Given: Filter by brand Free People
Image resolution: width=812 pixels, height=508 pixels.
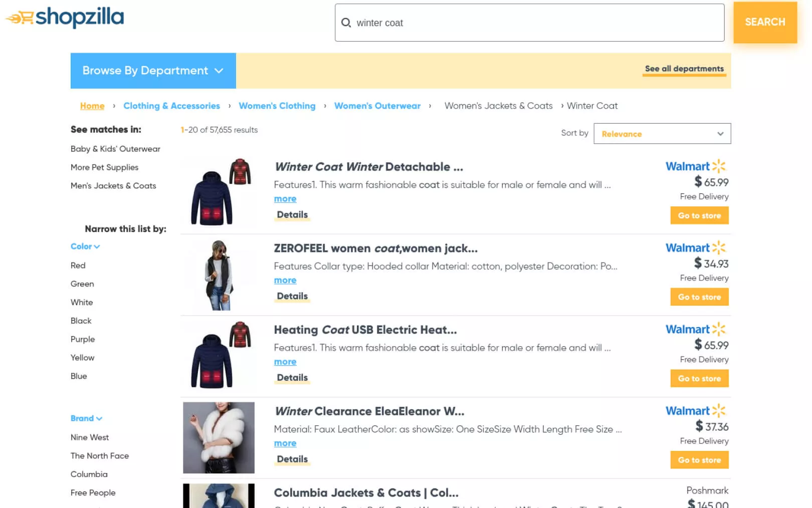Looking at the screenshot, I should pyautogui.click(x=93, y=493).
